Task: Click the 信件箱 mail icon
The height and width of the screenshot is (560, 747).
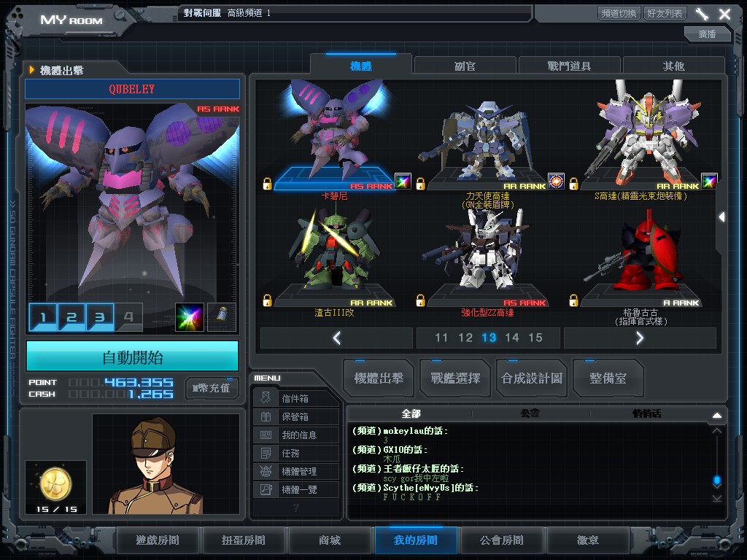Action: 266,398
